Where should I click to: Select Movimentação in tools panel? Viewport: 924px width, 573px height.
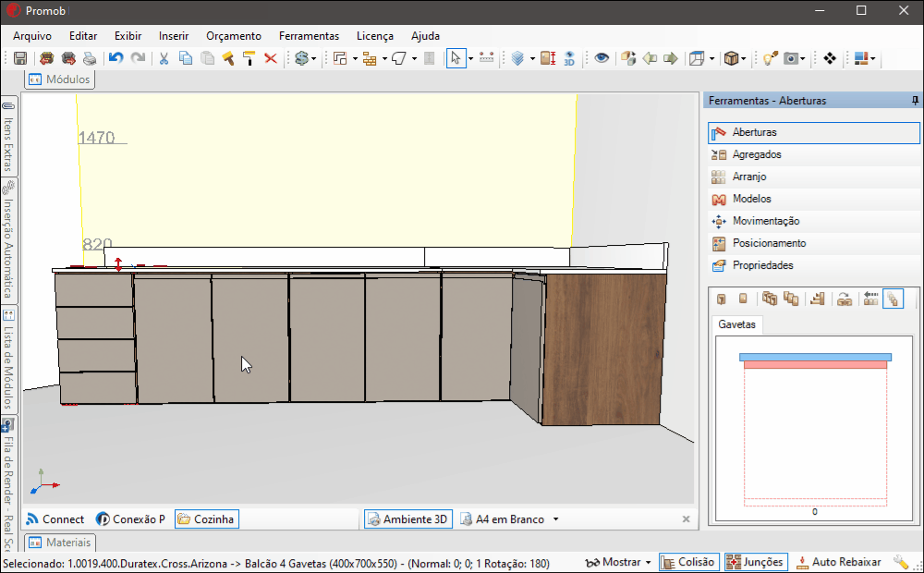(814, 221)
